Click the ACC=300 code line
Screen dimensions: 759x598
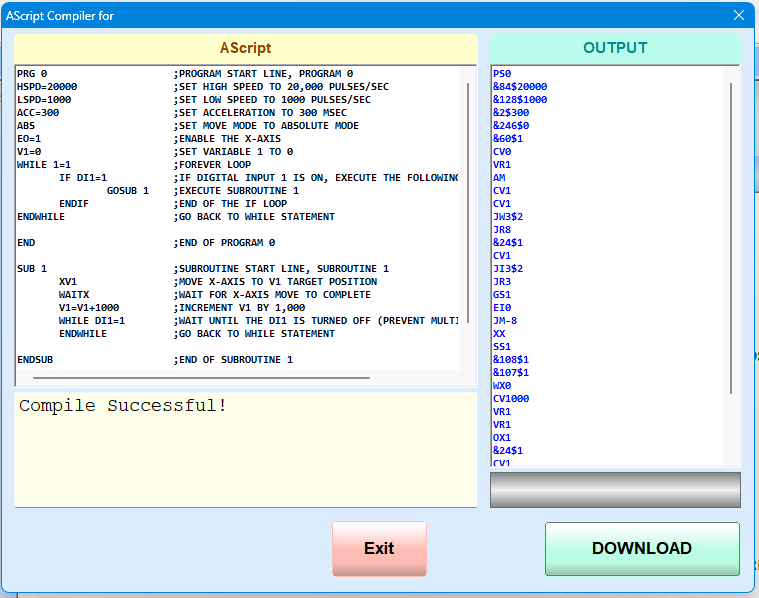tap(38, 113)
